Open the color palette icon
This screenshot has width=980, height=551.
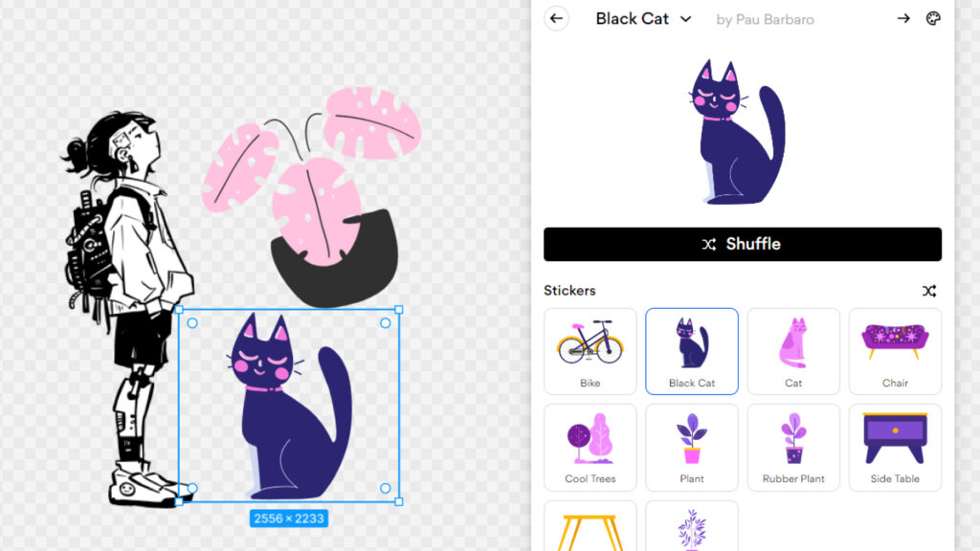(933, 19)
